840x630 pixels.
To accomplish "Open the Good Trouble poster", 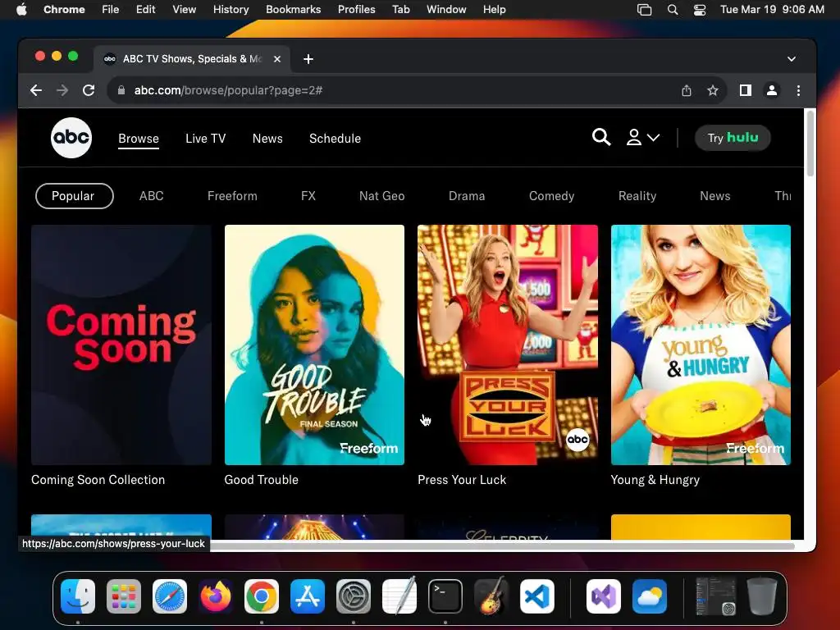I will [x=314, y=345].
